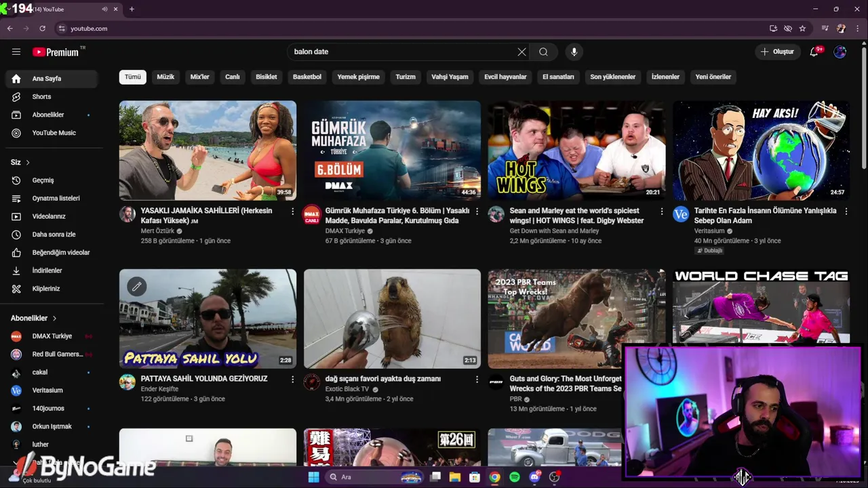Select the Yeni öneriler filter chip
The width and height of the screenshot is (868, 488).
713,77
